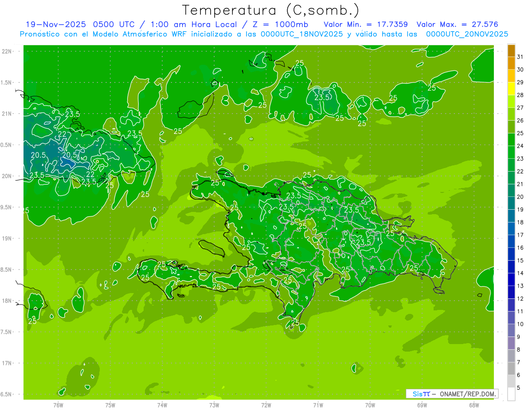Click the '76W' longitude axis label

point(58,405)
